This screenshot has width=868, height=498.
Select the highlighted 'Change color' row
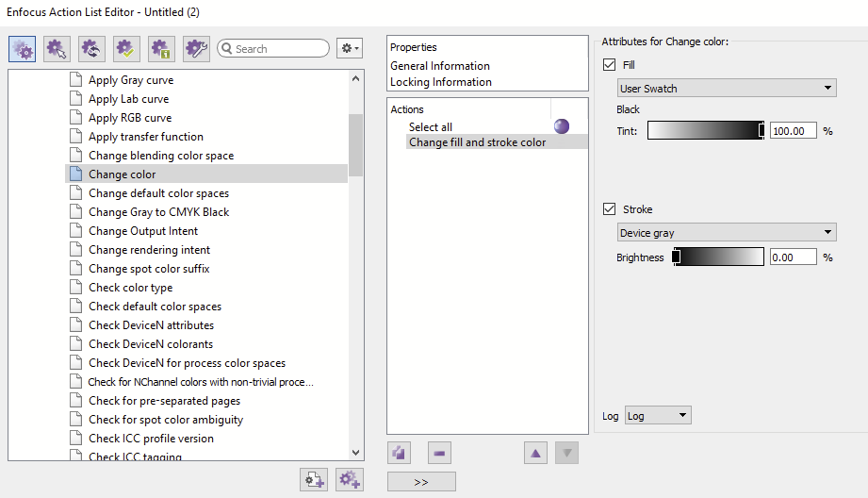click(206, 174)
